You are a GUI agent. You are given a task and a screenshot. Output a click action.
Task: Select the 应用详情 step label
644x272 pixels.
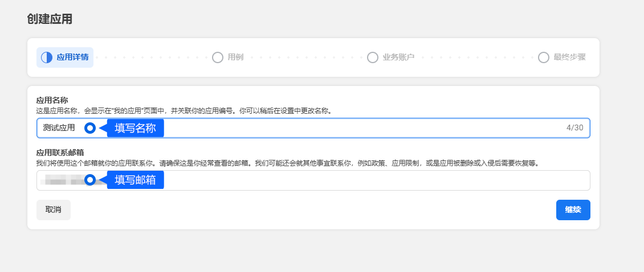(72, 57)
